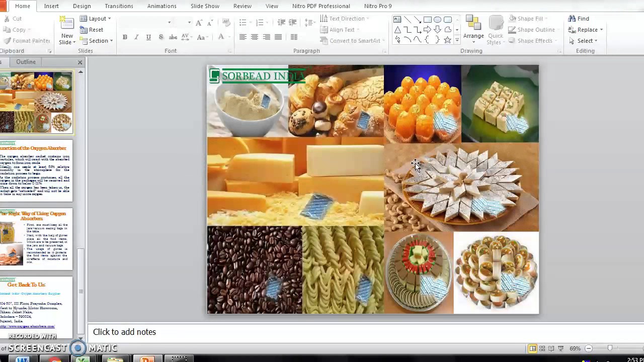644x362 pixels.
Task: Select the Elbow Connector shape
Action: (408, 30)
